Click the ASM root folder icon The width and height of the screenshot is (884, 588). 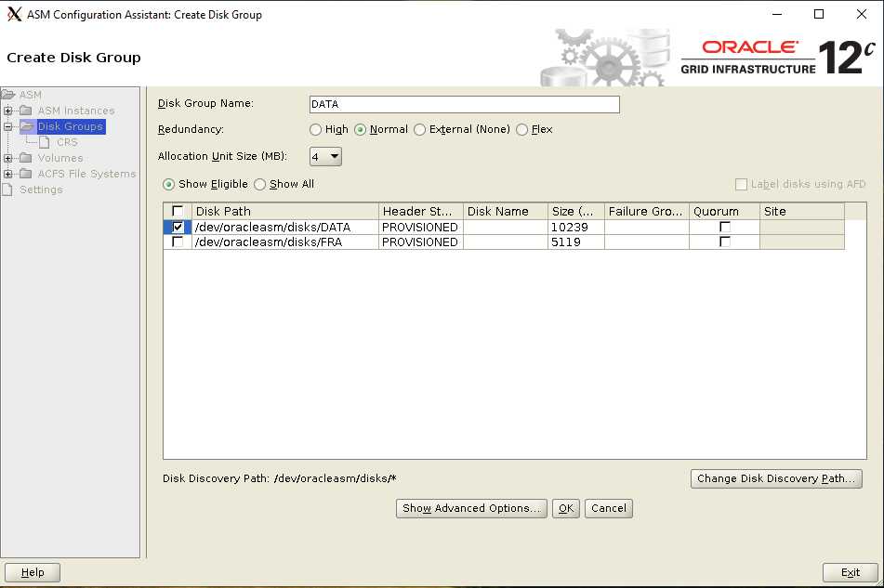click(x=7, y=94)
